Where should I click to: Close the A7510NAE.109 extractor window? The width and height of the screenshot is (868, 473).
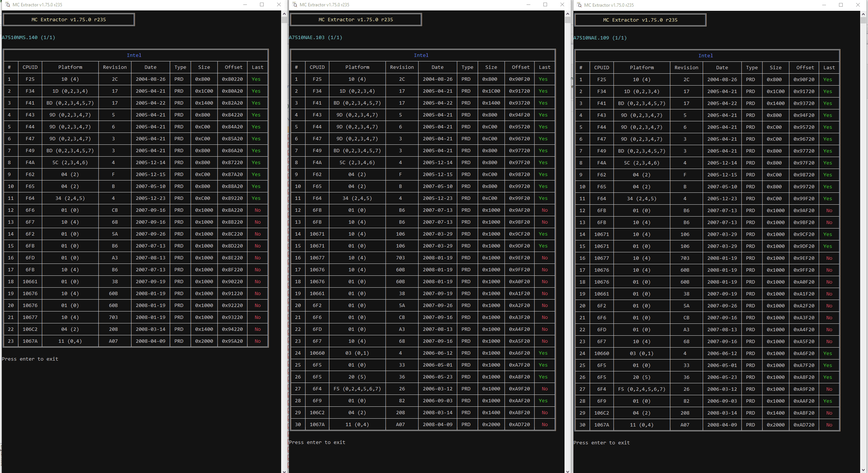858,5
